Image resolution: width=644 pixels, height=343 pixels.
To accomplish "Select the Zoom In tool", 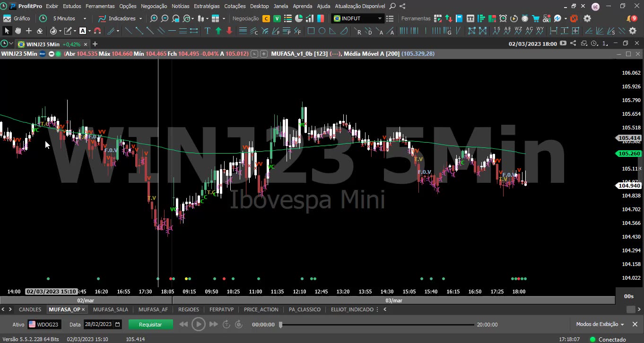I will (x=154, y=18).
